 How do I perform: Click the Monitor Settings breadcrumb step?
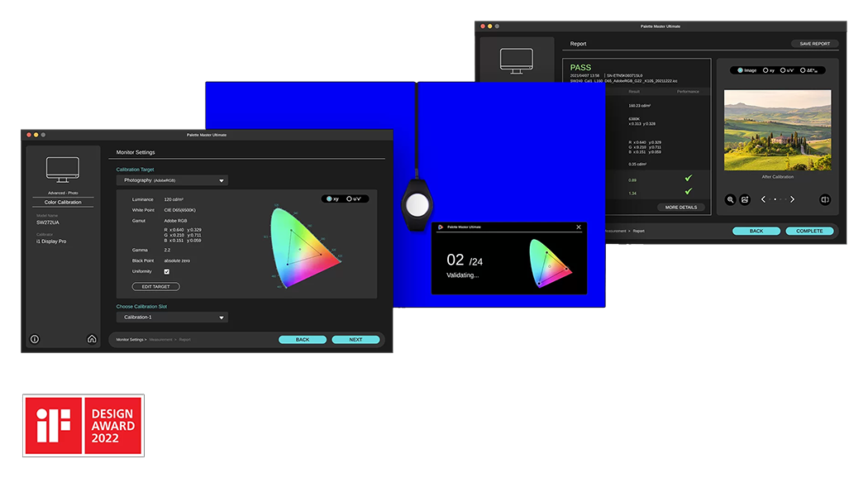130,340
